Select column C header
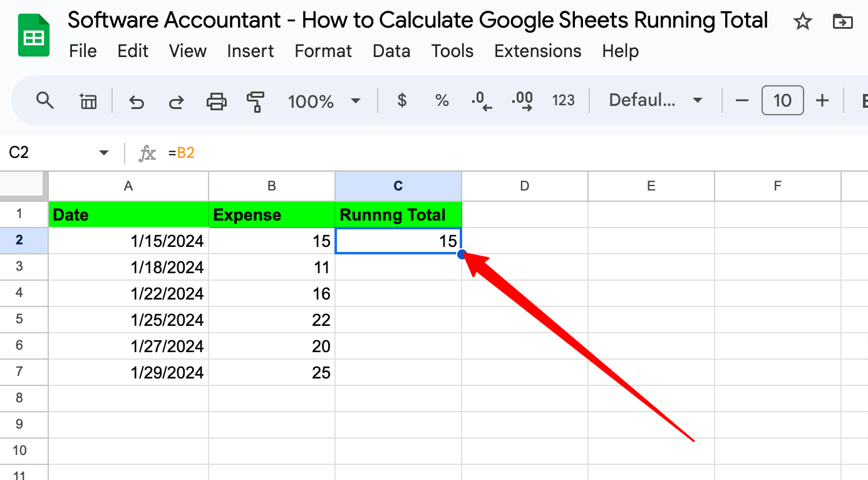Screen dimensions: 868x480 tap(398, 185)
